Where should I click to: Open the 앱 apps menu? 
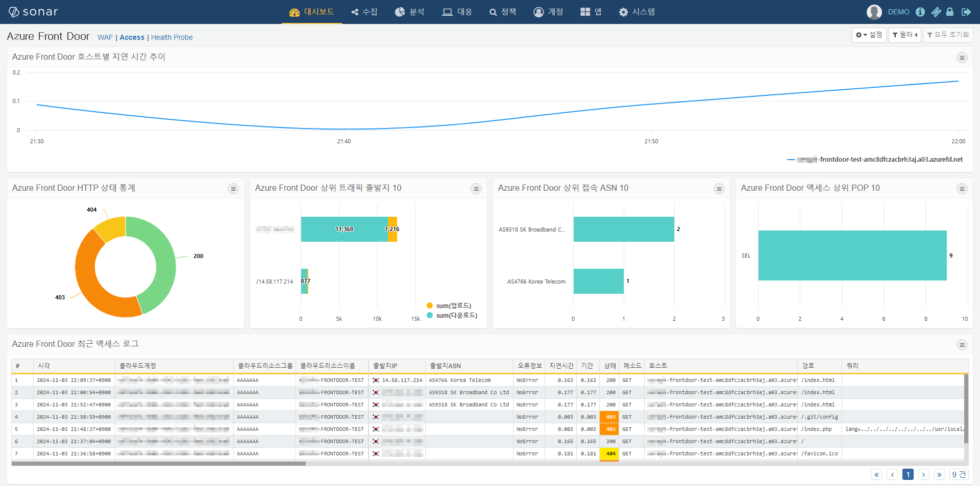click(591, 12)
